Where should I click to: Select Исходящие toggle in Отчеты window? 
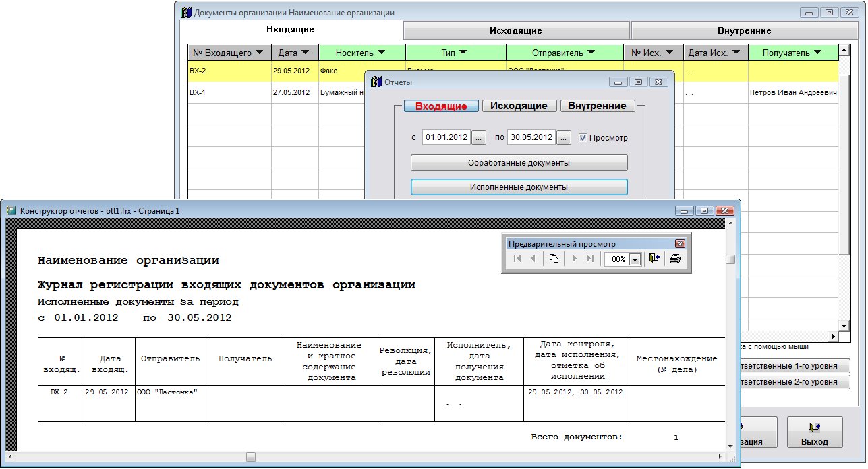tap(519, 106)
